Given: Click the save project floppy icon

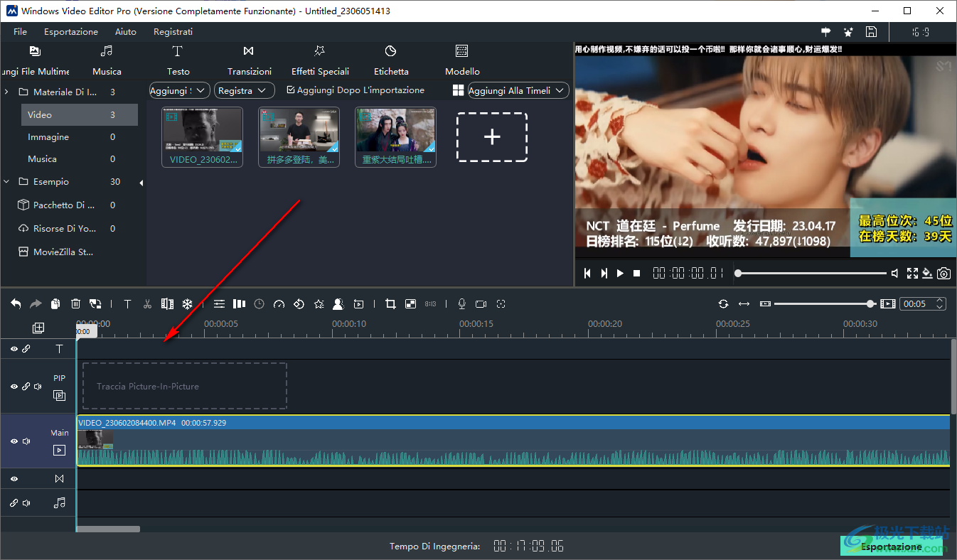Looking at the screenshot, I should point(871,32).
